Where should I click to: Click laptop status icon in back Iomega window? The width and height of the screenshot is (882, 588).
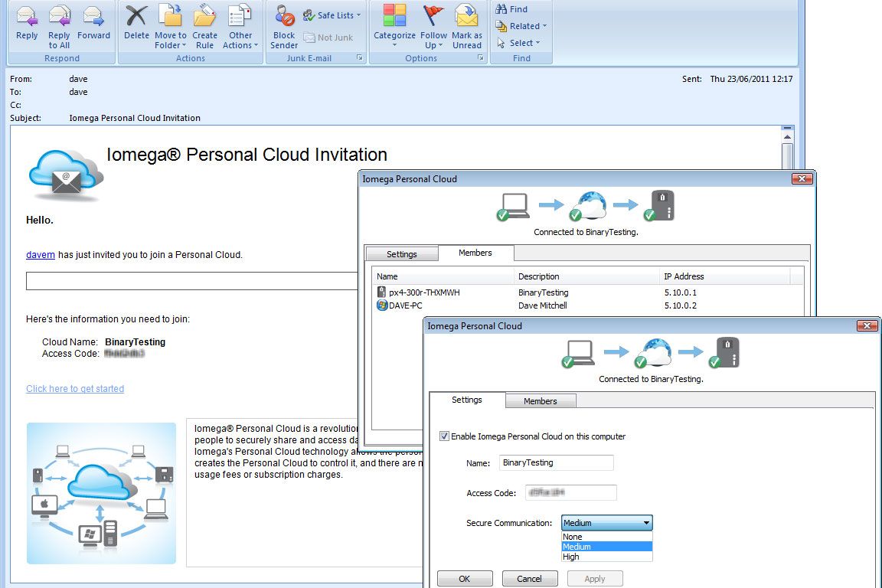point(513,207)
